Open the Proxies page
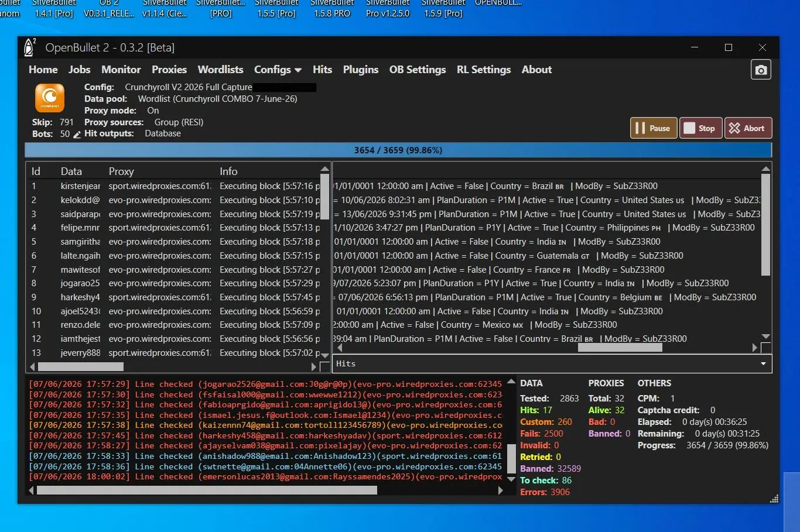Viewport: 800px width, 532px height. tap(169, 70)
